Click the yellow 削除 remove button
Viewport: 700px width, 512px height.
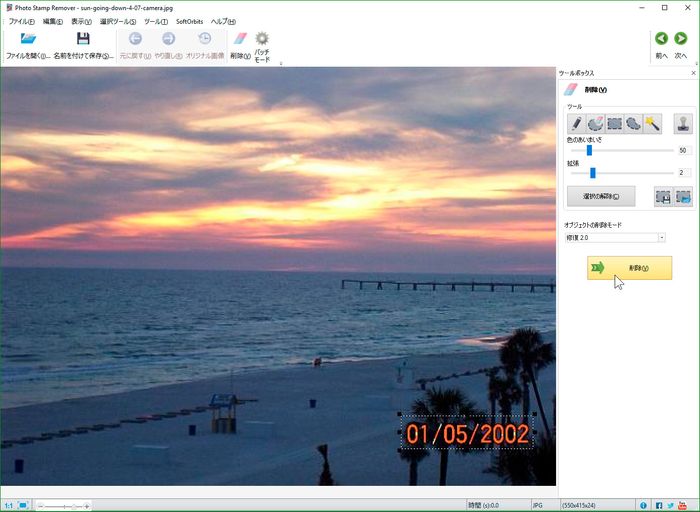pos(629,268)
